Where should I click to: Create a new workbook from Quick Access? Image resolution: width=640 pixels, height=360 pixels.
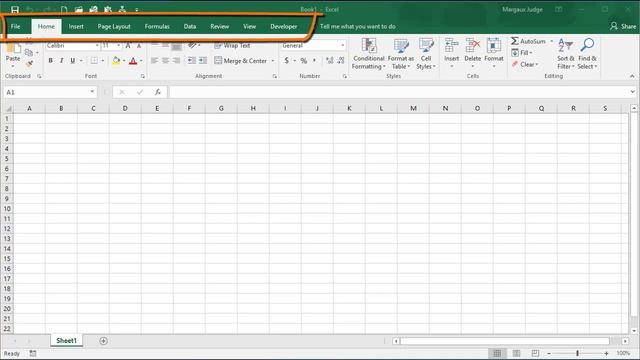pos(64,9)
